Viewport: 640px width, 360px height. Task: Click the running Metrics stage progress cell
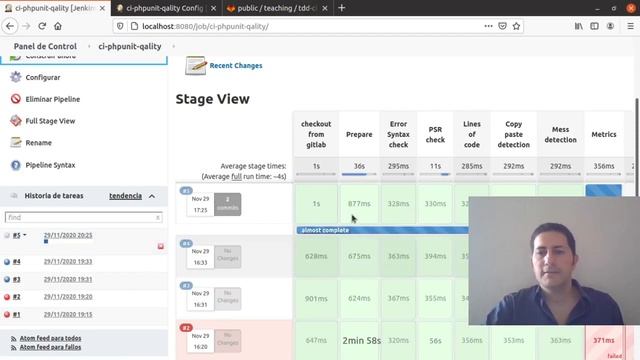coord(604,191)
